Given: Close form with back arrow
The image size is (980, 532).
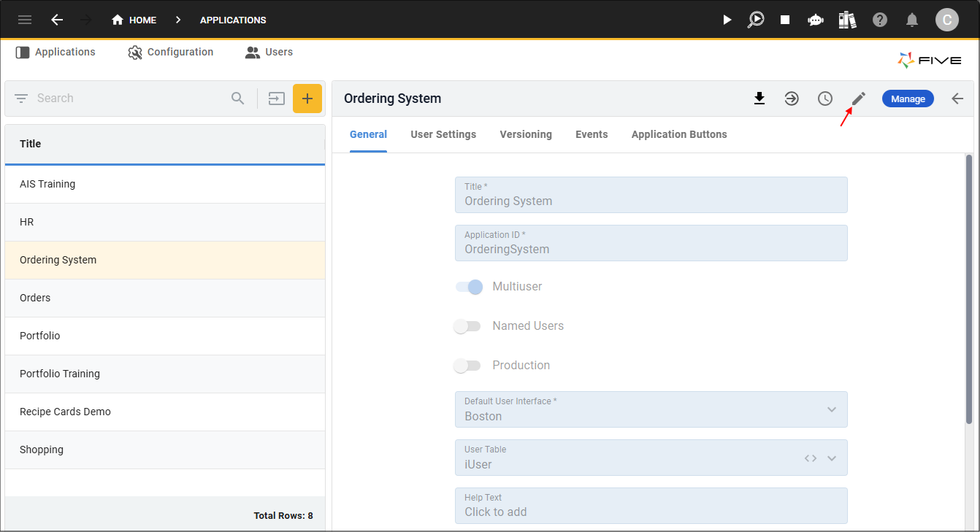Looking at the screenshot, I should coord(958,99).
